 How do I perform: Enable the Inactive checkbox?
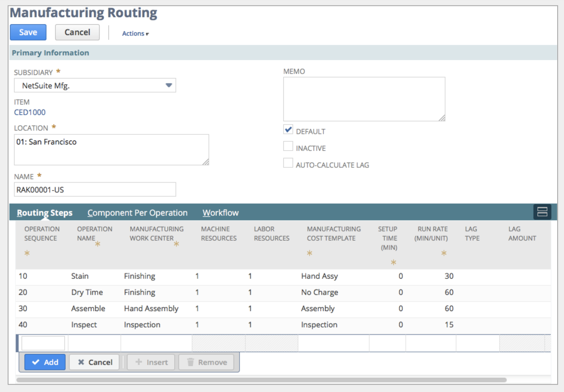pos(288,147)
